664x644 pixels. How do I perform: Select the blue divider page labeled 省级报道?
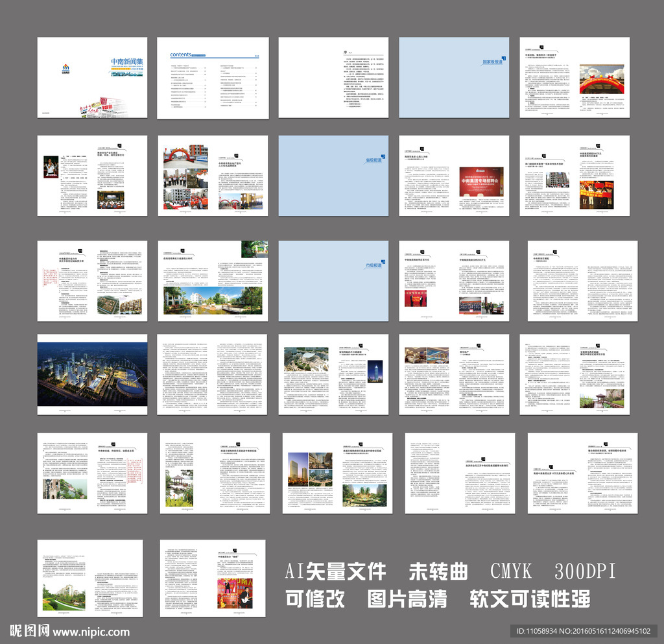point(333,176)
